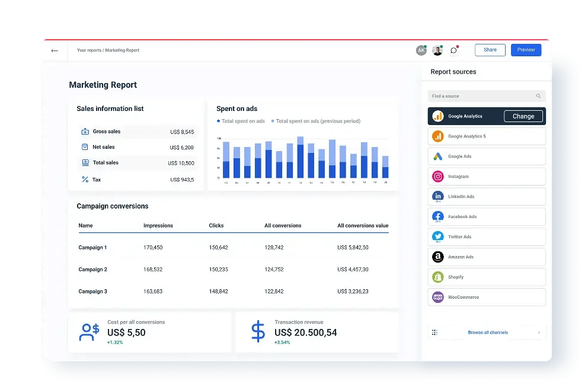
Task: Click the WooCommerce channel icon
Action: (x=438, y=297)
